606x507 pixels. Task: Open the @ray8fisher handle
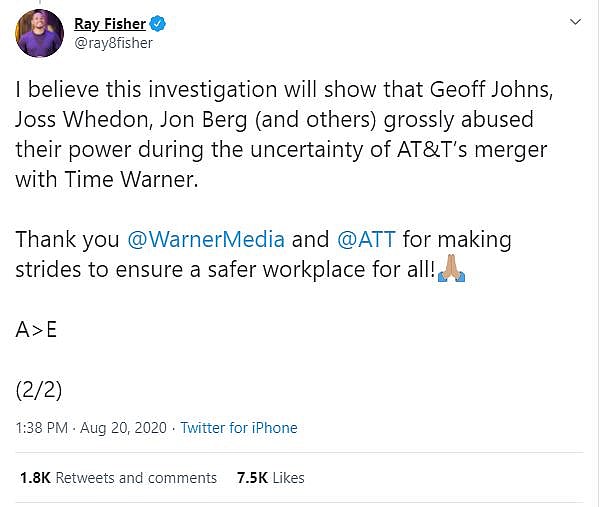[x=114, y=43]
